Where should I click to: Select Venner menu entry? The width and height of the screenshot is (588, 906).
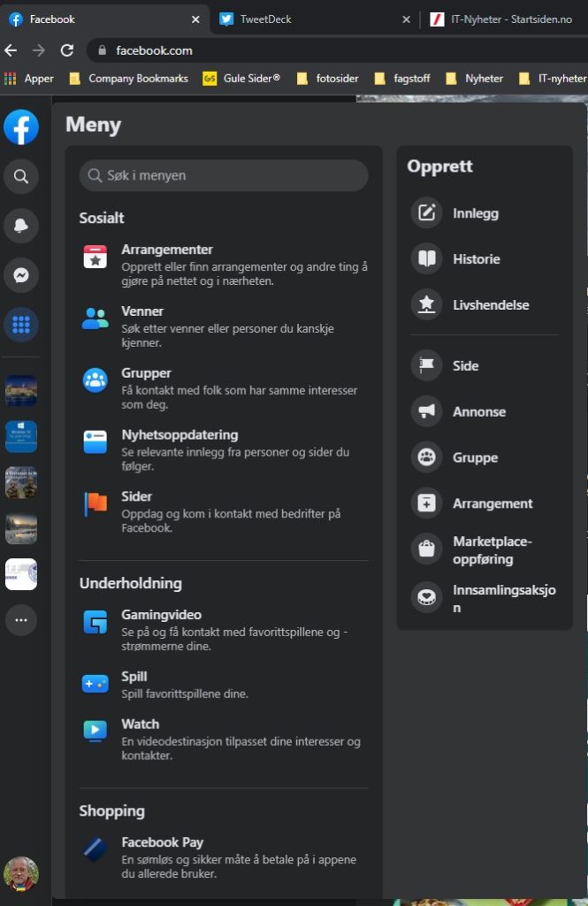142,311
